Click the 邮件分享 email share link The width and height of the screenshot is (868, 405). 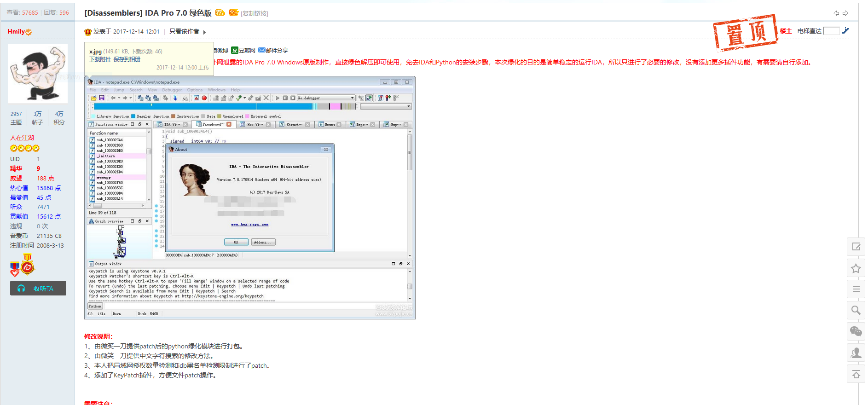[x=277, y=50]
